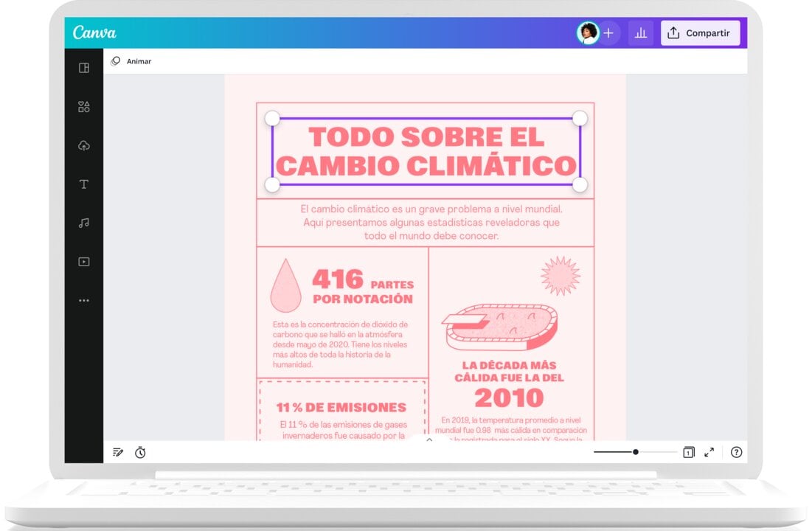Click the zoom slider handle
The height and width of the screenshot is (531, 812).
635,452
